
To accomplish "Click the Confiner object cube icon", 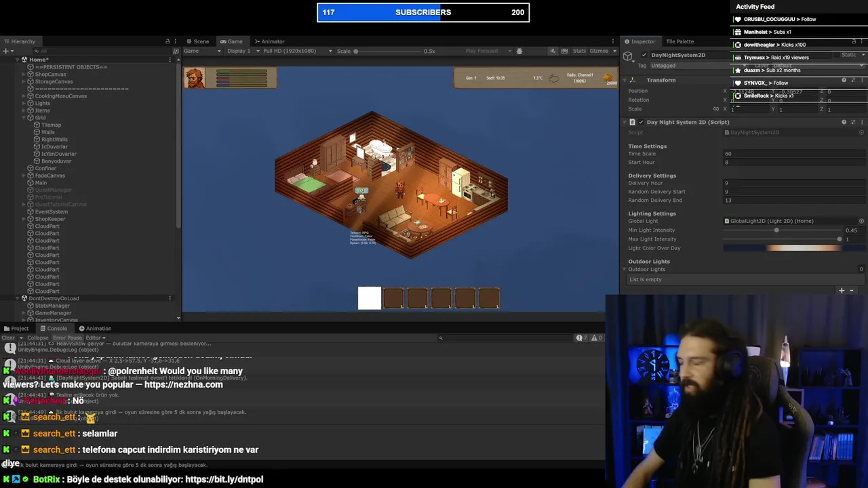I will click(x=31, y=168).
